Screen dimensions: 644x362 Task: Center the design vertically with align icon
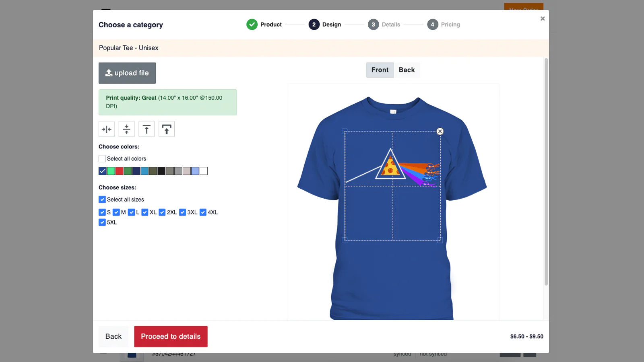(x=126, y=129)
